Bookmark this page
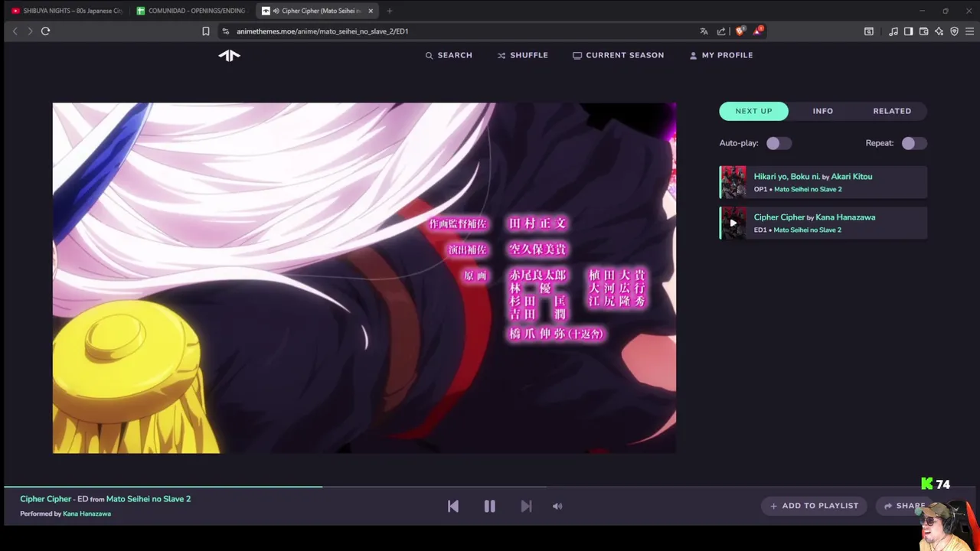 [205, 31]
